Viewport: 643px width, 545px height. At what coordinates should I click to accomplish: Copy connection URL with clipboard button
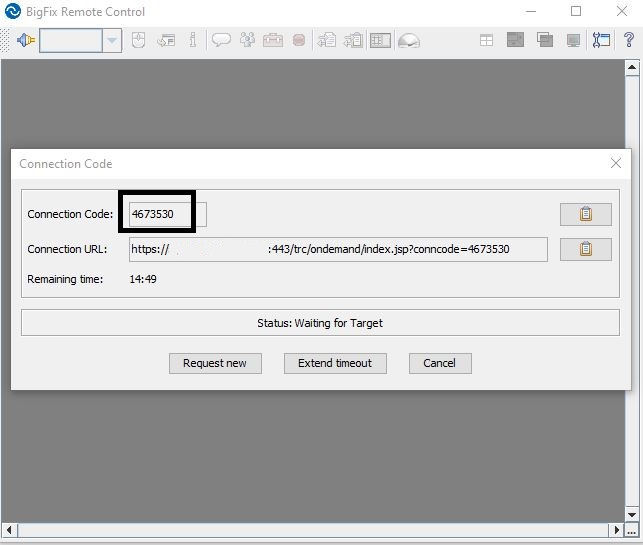pyautogui.click(x=586, y=249)
